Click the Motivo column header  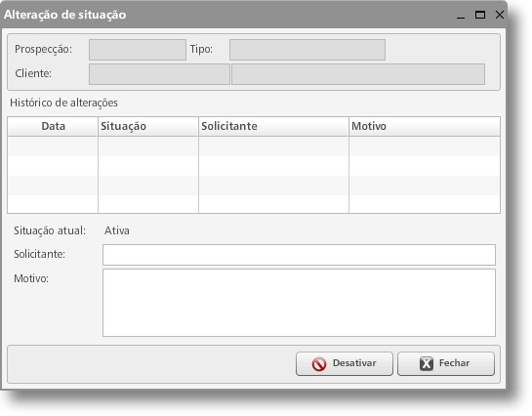[425, 127]
